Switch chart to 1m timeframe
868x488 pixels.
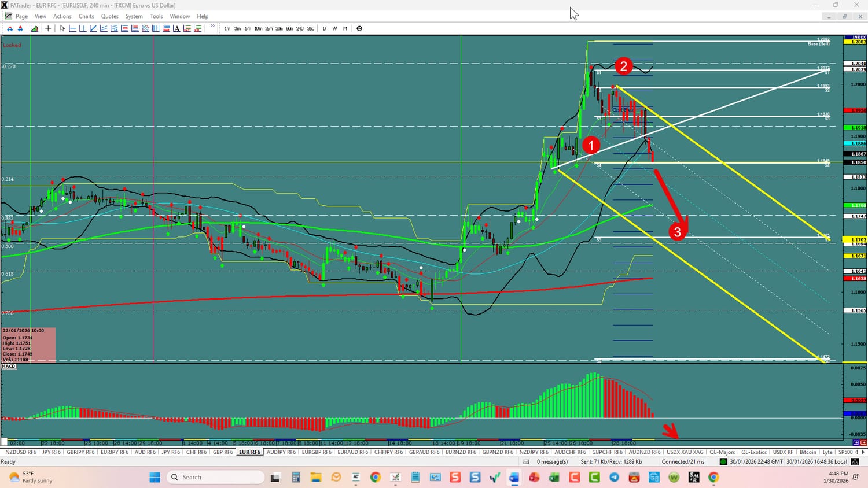pos(227,28)
